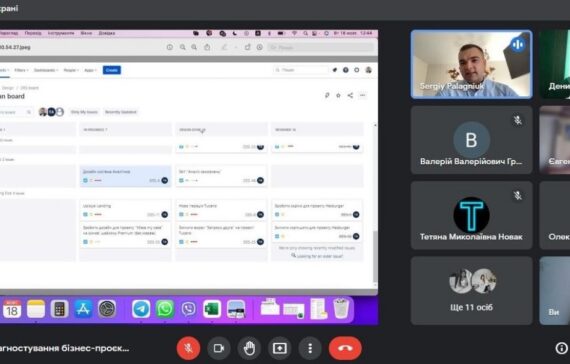Filter by the first assignee avatar
570x364 pixels.
pyautogui.click(x=43, y=112)
